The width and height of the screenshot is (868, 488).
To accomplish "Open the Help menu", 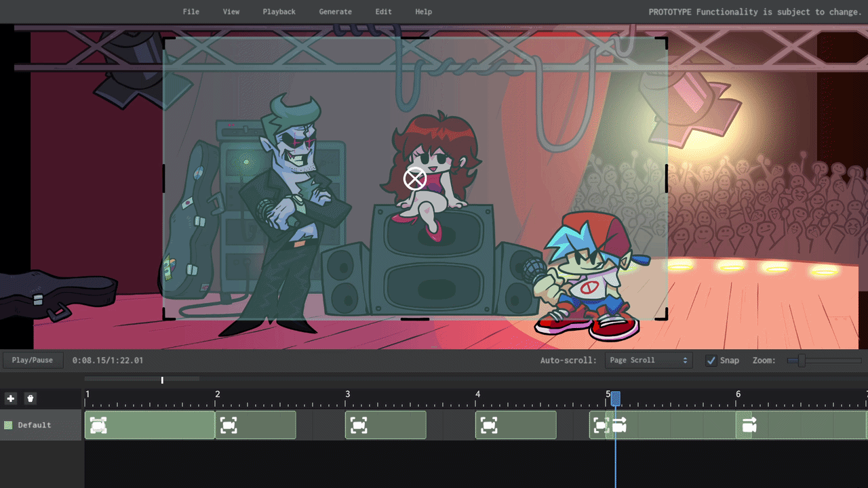I will 424,12.
